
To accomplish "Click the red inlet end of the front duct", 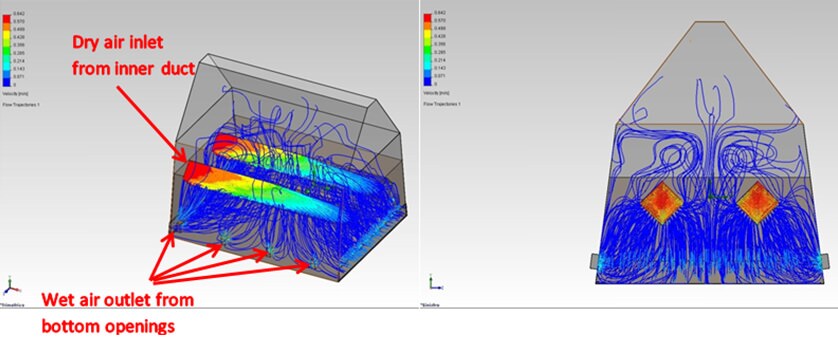I will pyautogui.click(x=196, y=172).
